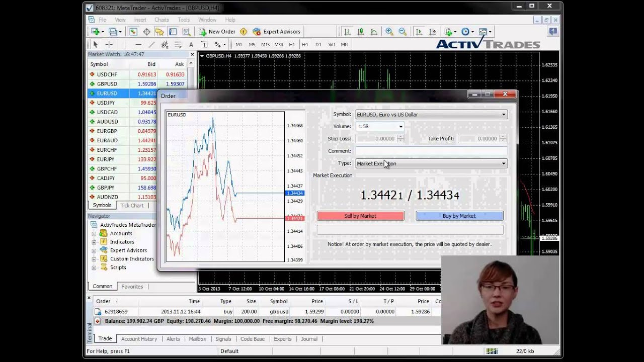Expand the Custom Indicators tree node
The height and width of the screenshot is (362, 644).
(x=94, y=259)
